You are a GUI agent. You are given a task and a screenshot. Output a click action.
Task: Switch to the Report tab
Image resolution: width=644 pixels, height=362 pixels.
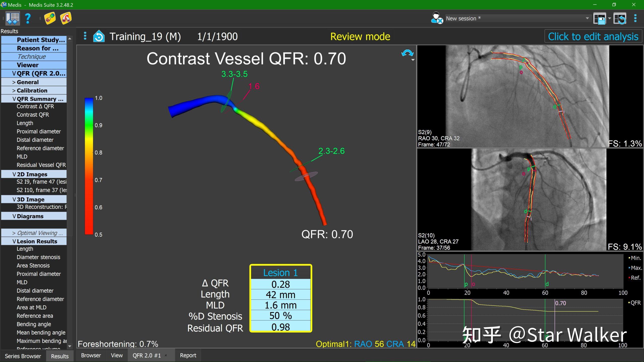pyautogui.click(x=188, y=355)
